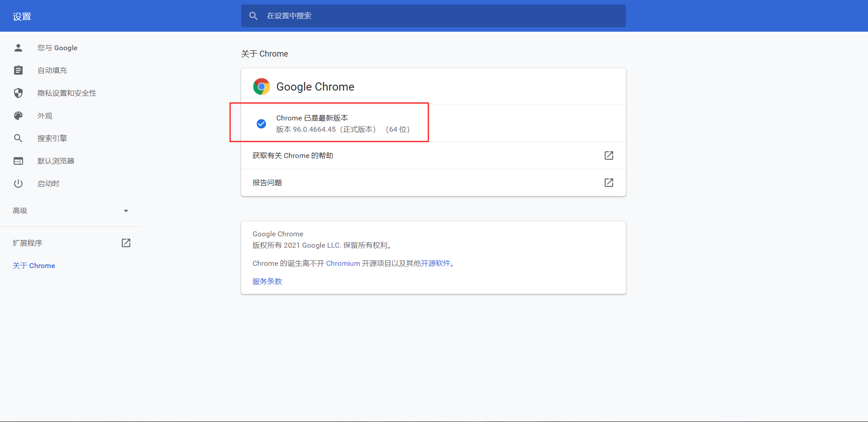Open the 服务条款 link
868x422 pixels.
(x=267, y=281)
